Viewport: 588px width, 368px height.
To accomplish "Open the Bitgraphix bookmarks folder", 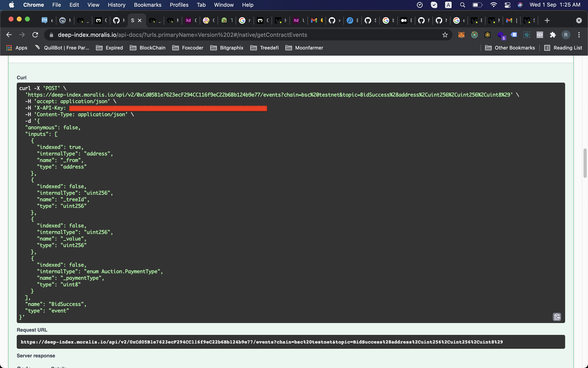I will (227, 48).
